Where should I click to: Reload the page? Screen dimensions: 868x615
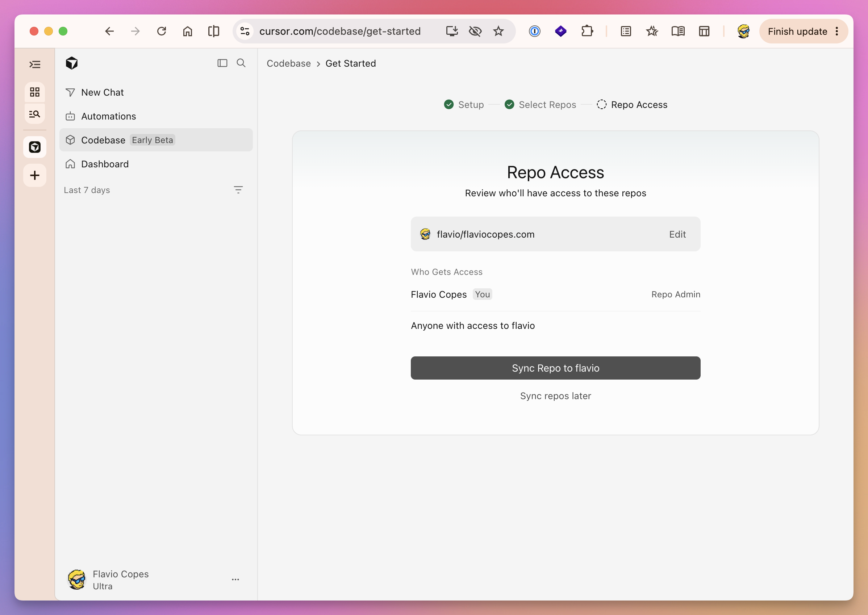tap(162, 31)
